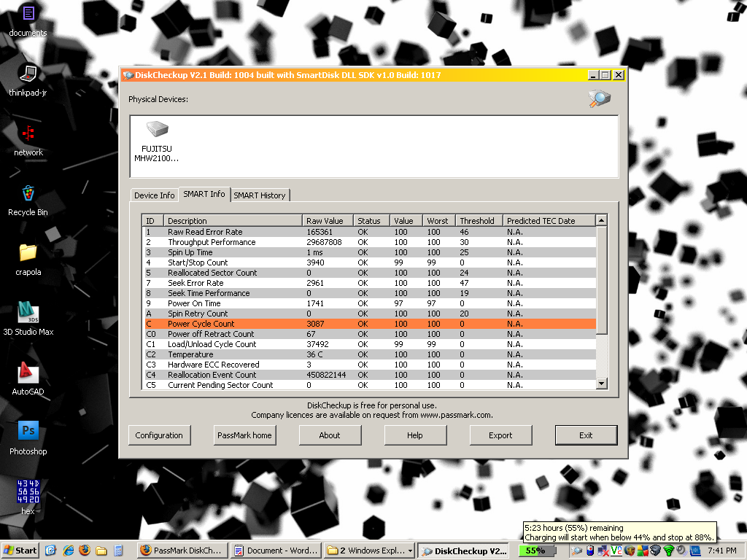Viewport: 747px width, 560px height.
Task: Open calculator from quick launch
Action: click(117, 551)
